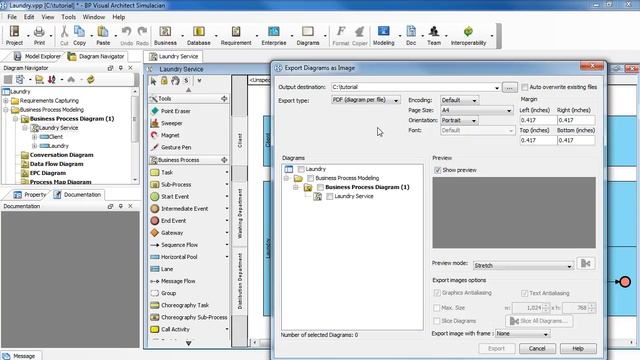Click the Cancel button

pyautogui.click(x=537, y=349)
